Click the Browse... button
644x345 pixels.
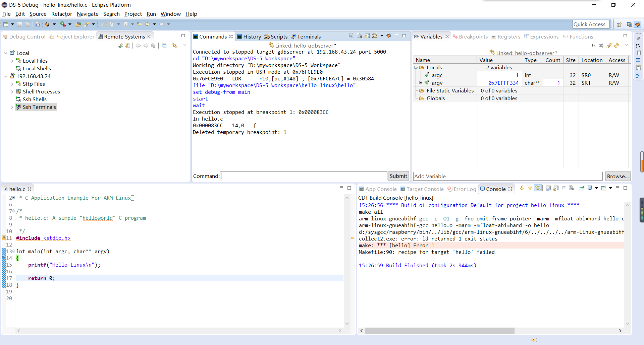pyautogui.click(x=618, y=176)
